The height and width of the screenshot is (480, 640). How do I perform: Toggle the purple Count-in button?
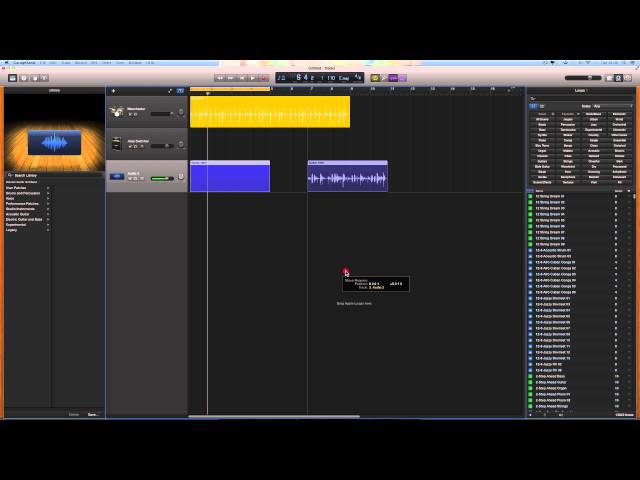tap(393, 78)
